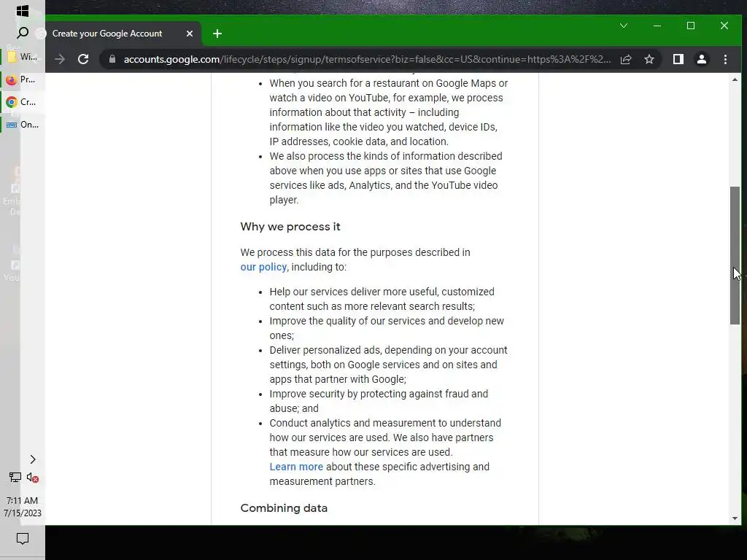Click the scrollbar down arrow
The image size is (747, 560).
[735, 518]
